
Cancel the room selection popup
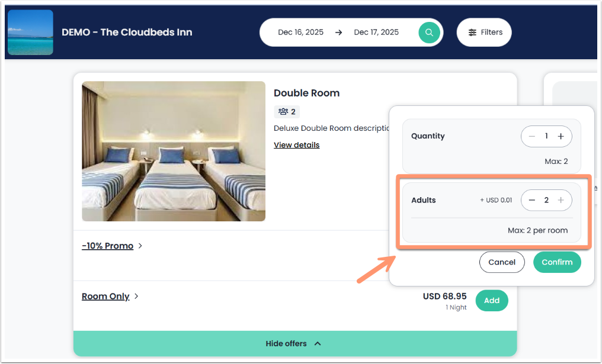[502, 262]
